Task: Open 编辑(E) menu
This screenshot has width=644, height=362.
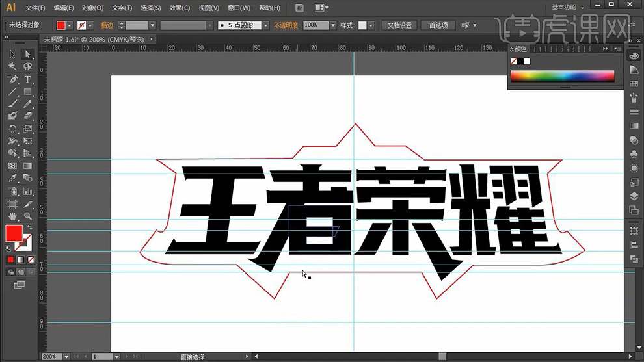Action: [x=64, y=8]
